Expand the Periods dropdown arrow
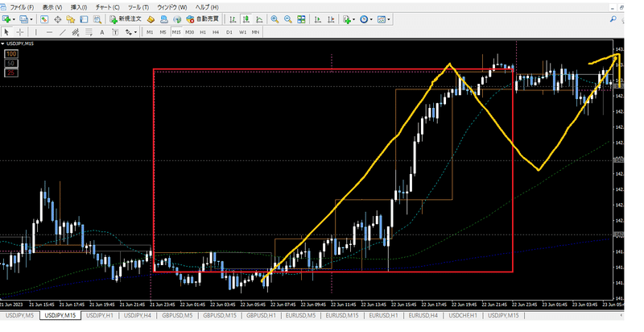This screenshot has width=644, height=332. point(371,19)
